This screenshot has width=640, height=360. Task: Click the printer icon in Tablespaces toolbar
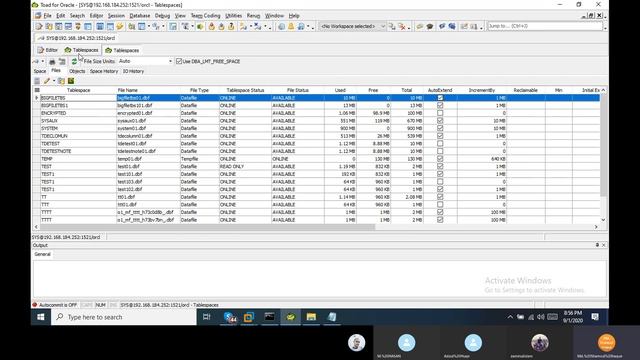[x=52, y=62]
